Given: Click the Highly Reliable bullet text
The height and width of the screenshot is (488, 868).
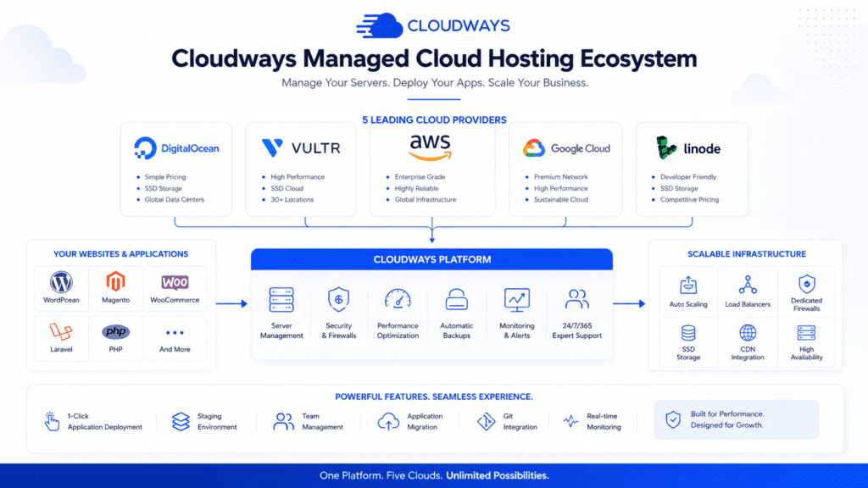Looking at the screenshot, I should (x=416, y=189).
